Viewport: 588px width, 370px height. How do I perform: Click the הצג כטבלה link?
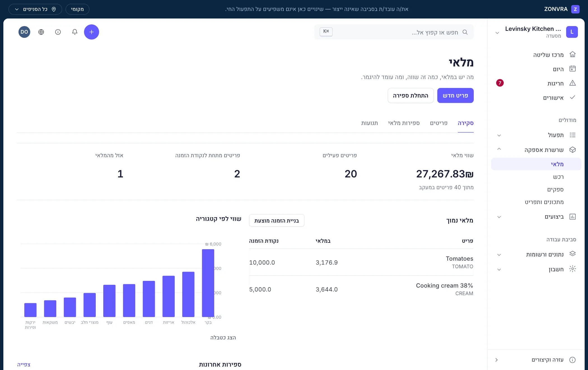point(223,337)
